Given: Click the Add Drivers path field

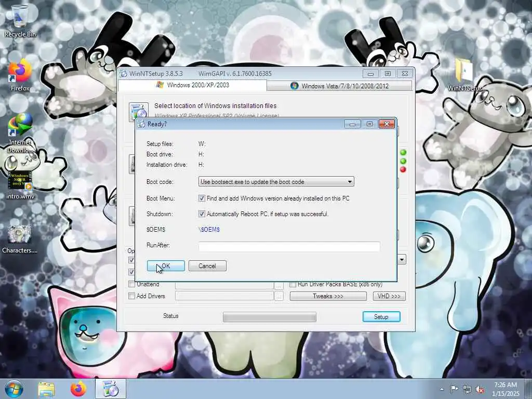Looking at the screenshot, I should point(224,296).
